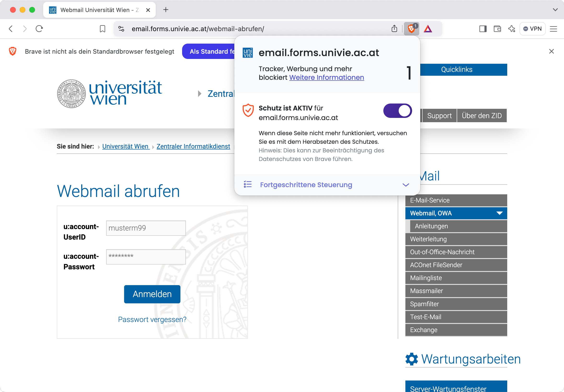564x392 pixels.
Task: Click the universität wien wordmark logo
Action: [x=125, y=92]
